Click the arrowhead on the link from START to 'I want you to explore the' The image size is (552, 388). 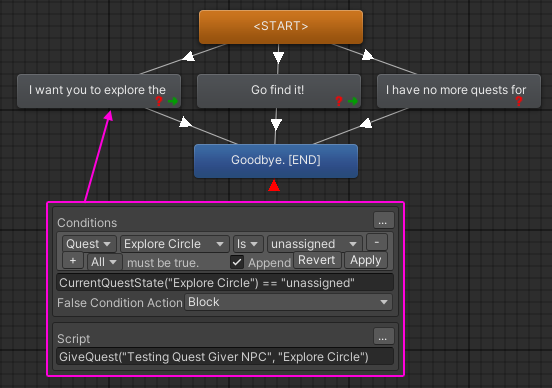coord(189,56)
